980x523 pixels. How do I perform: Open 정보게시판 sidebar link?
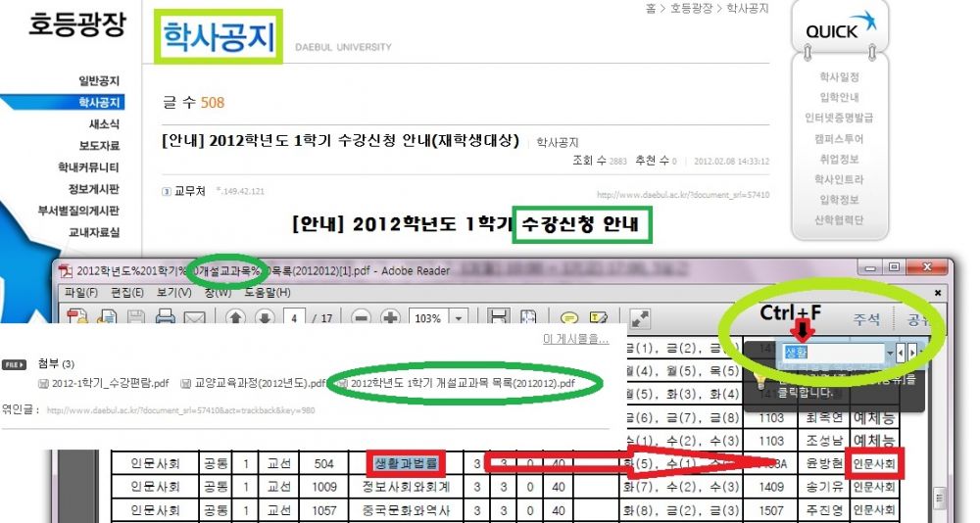[x=94, y=189]
